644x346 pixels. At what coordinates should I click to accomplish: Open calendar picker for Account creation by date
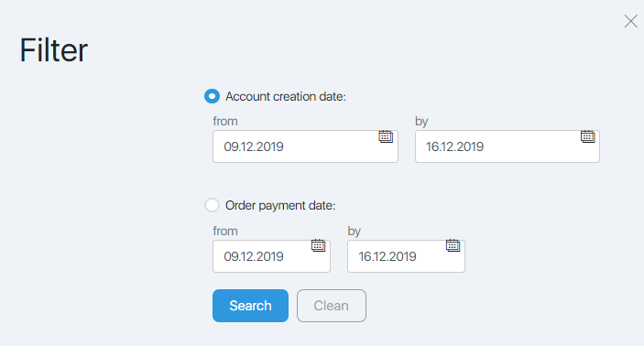[x=588, y=136]
